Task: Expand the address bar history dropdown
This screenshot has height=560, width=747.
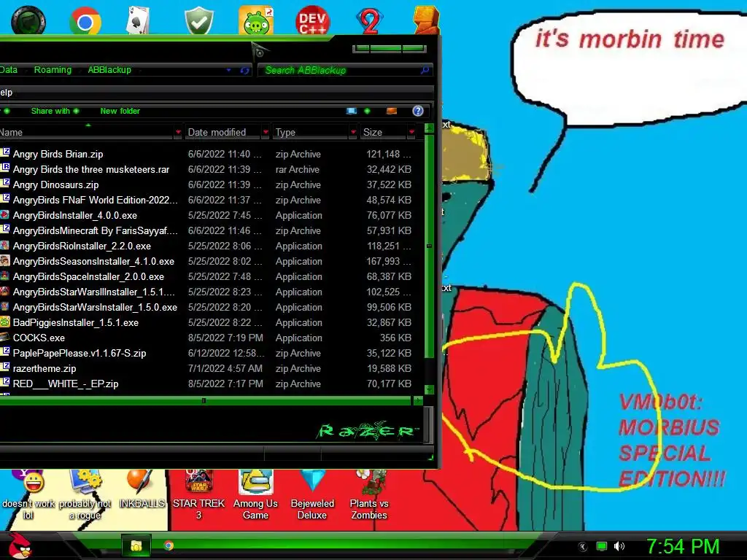Action: click(228, 70)
